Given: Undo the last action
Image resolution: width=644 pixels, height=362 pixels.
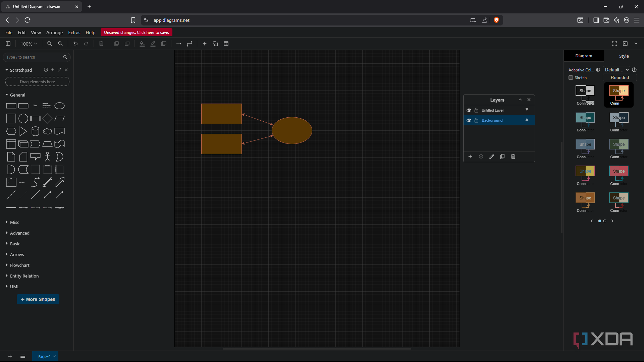Looking at the screenshot, I should [75, 44].
